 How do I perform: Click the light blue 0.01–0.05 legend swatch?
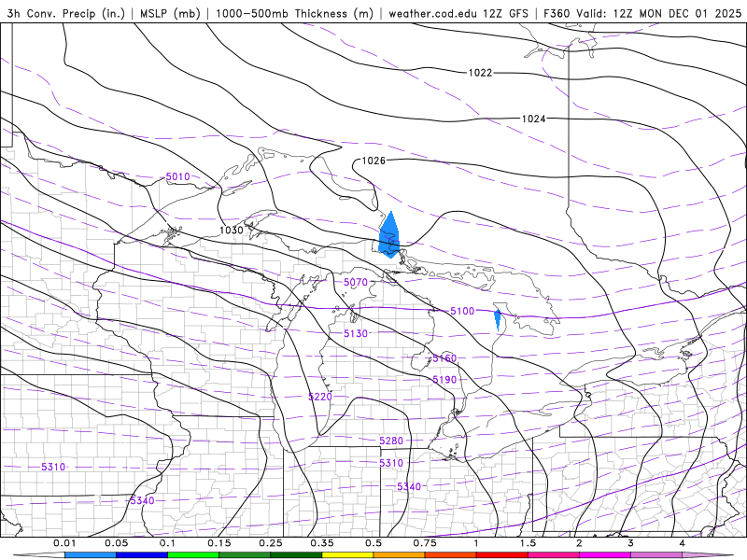pyautogui.click(x=91, y=555)
